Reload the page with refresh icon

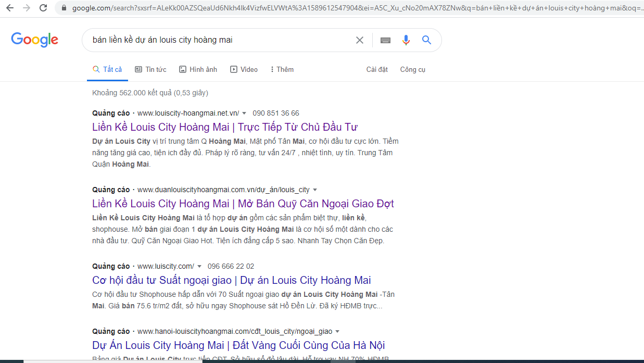point(43,8)
